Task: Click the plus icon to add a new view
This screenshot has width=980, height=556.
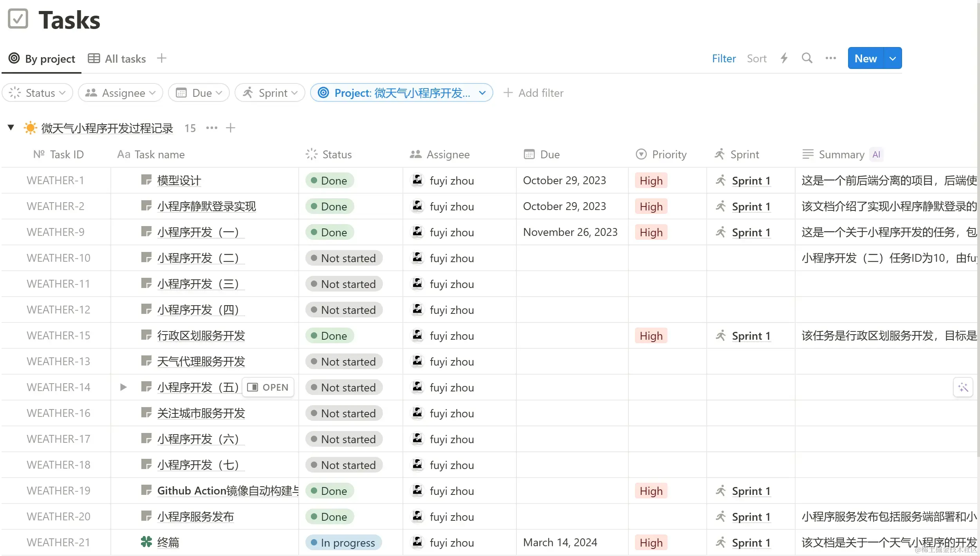Action: pyautogui.click(x=161, y=58)
